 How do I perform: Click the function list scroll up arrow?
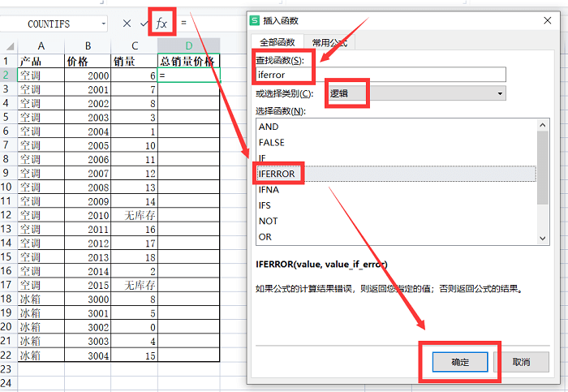coord(543,125)
